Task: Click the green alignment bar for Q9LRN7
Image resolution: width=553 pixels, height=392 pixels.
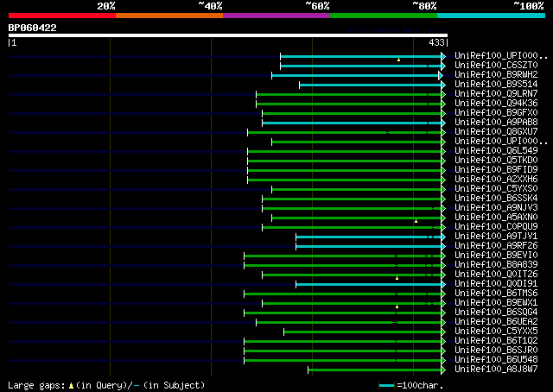Action: 349,94
